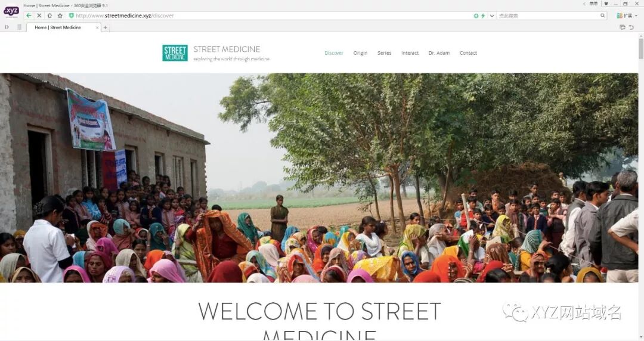Bookmark this page with the star icon
Screen dimensions: 644x341
pyautogui.click(x=60, y=15)
